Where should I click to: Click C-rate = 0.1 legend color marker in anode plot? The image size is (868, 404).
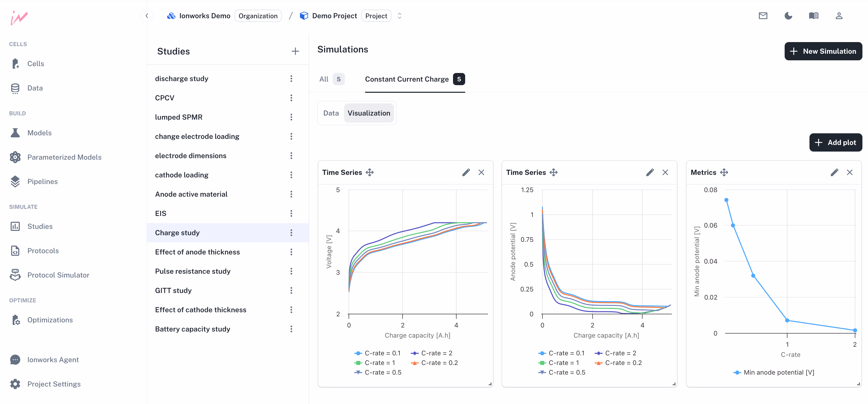[x=542, y=353]
